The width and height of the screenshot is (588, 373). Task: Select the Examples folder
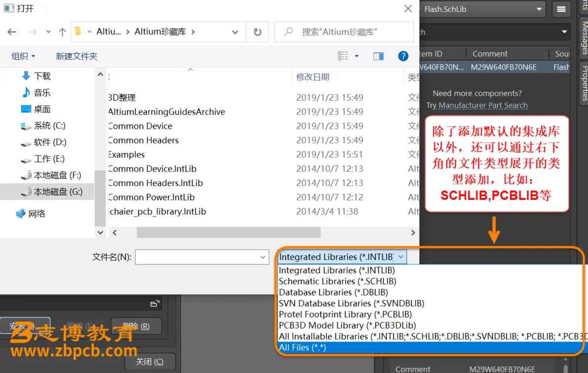[126, 154]
